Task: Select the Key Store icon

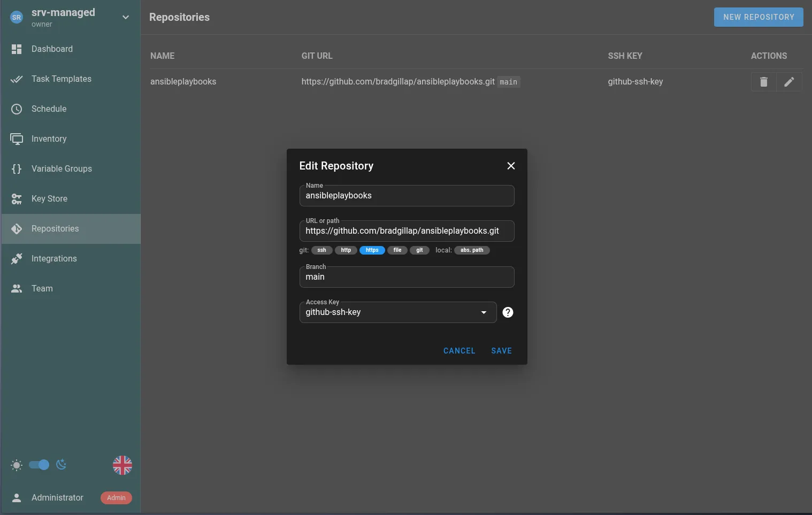Action: tap(17, 198)
